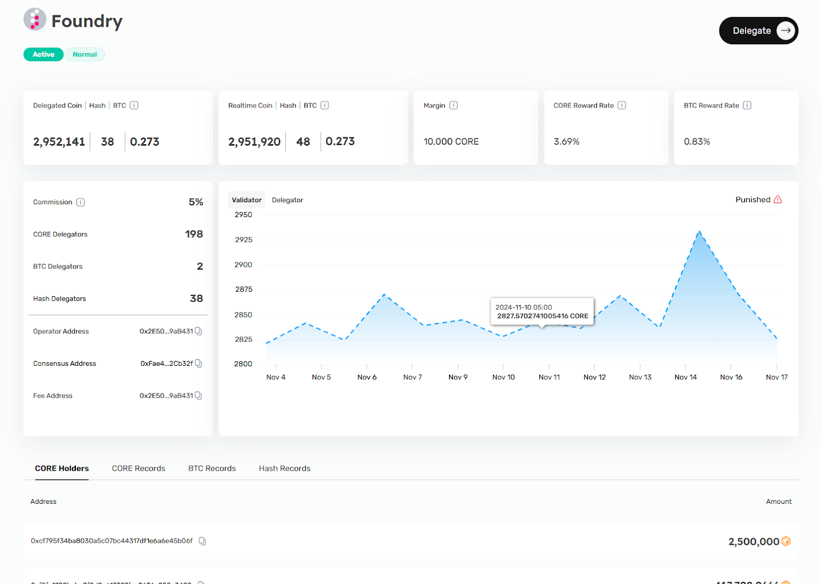The height and width of the screenshot is (584, 821).
Task: Click the Punished label
Action: point(752,200)
